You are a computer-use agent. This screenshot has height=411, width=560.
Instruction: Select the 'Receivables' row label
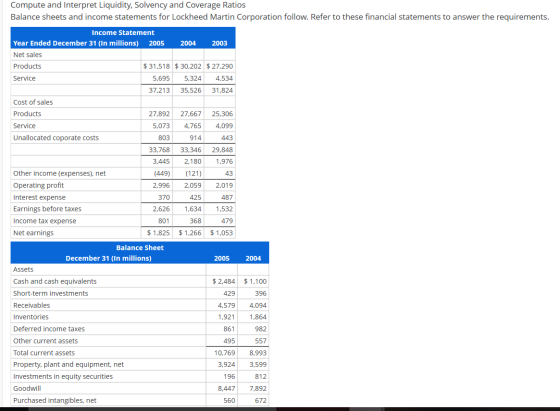click(x=31, y=306)
